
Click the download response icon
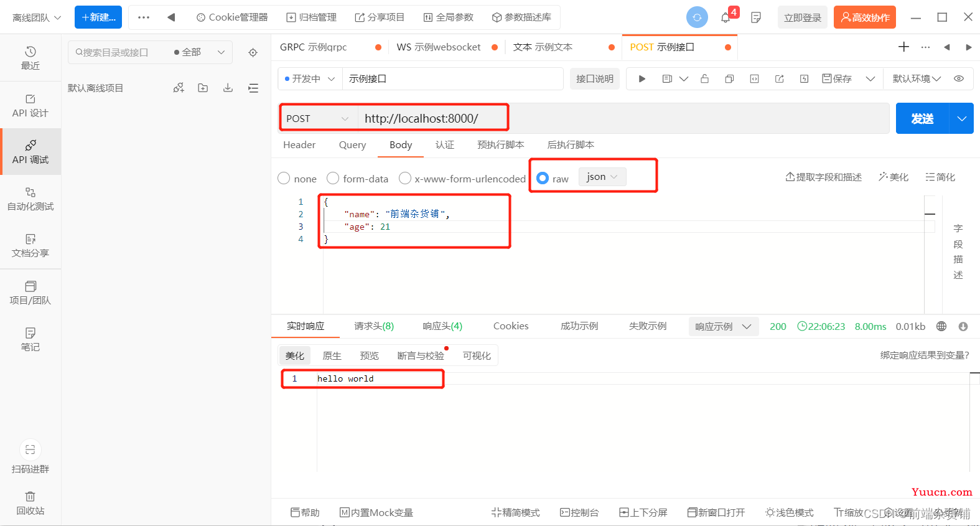(x=963, y=326)
